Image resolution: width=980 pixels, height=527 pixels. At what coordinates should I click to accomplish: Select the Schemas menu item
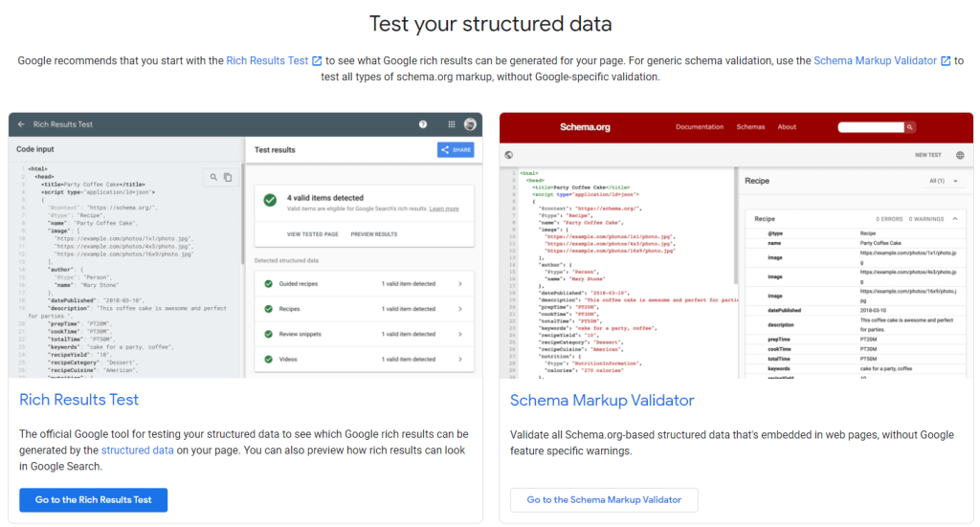[750, 126]
